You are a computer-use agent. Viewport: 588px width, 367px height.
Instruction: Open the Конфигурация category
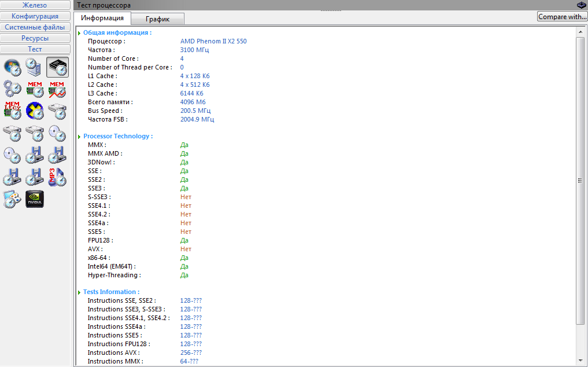(35, 16)
